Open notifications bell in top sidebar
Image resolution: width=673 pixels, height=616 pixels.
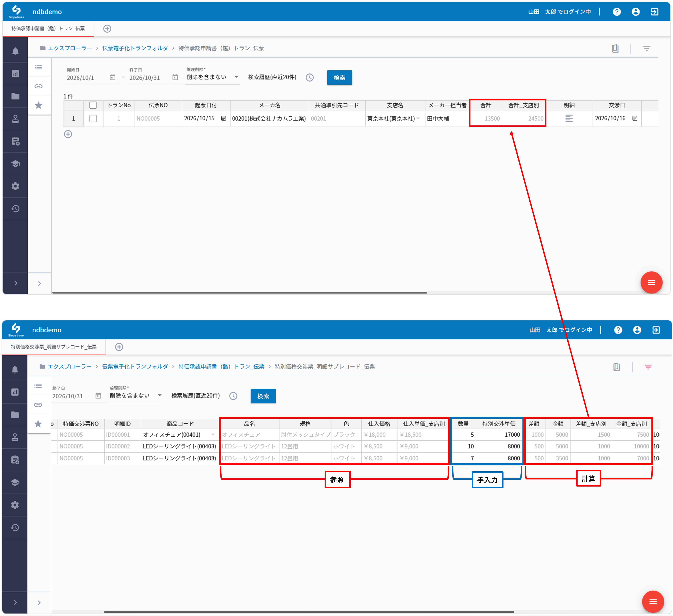point(15,51)
